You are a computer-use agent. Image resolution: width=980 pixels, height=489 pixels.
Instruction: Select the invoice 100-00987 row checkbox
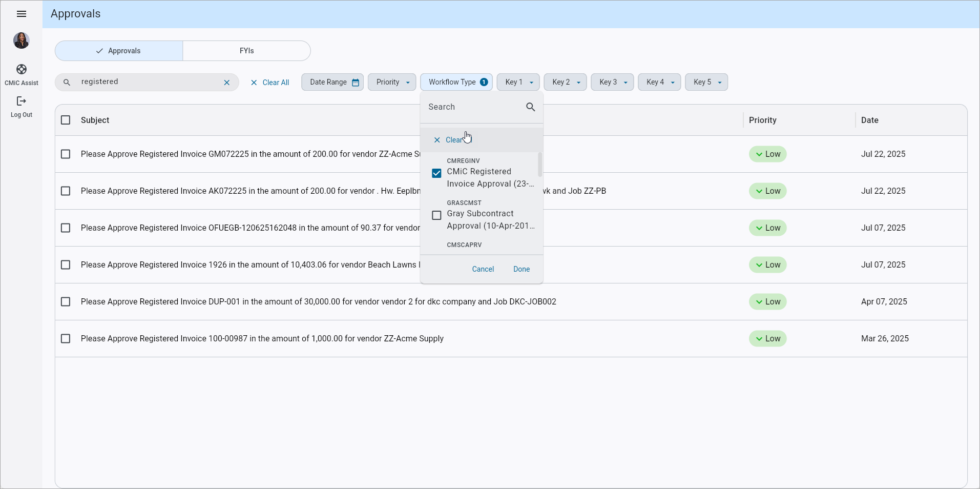pyautogui.click(x=66, y=339)
